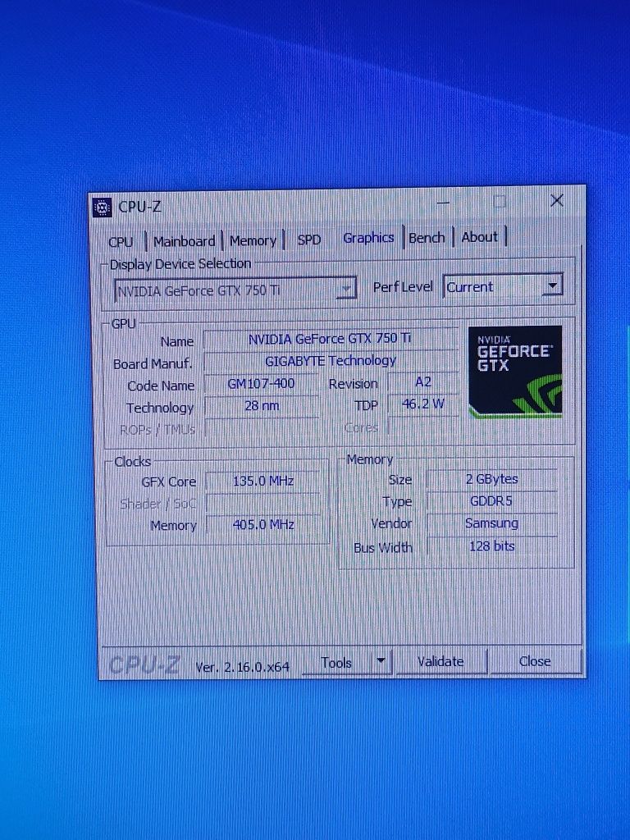Click the memory vendor Samsung value
The image size is (630, 840).
coord(492,523)
